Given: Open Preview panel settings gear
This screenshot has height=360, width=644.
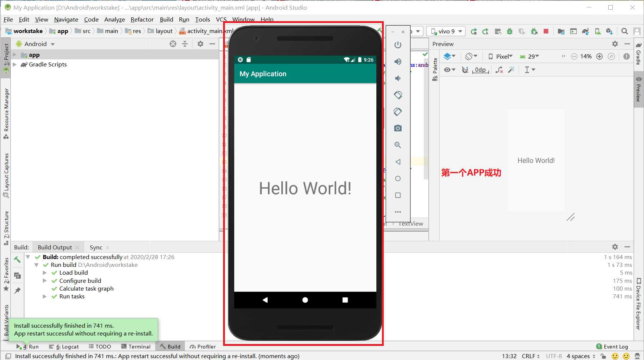Looking at the screenshot, I should [x=615, y=44].
